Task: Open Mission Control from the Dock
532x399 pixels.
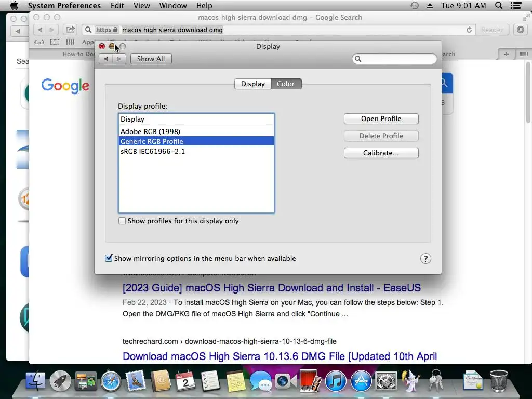Action: [x=86, y=381]
